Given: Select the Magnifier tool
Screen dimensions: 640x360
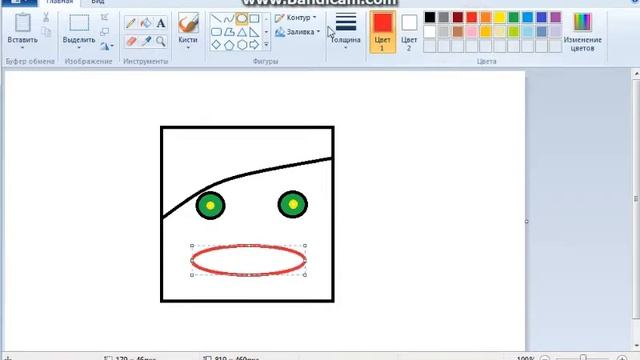Looking at the screenshot, I should click(161, 41).
